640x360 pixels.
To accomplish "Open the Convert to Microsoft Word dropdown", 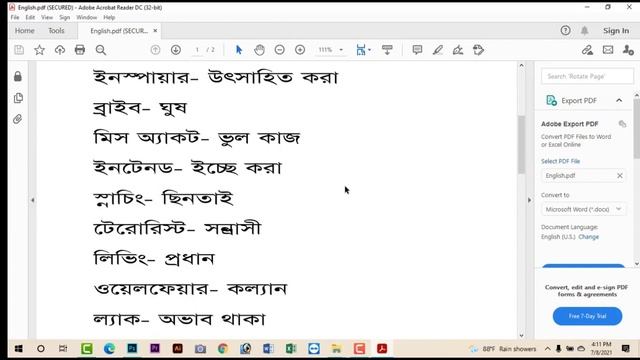I will pos(583,209).
